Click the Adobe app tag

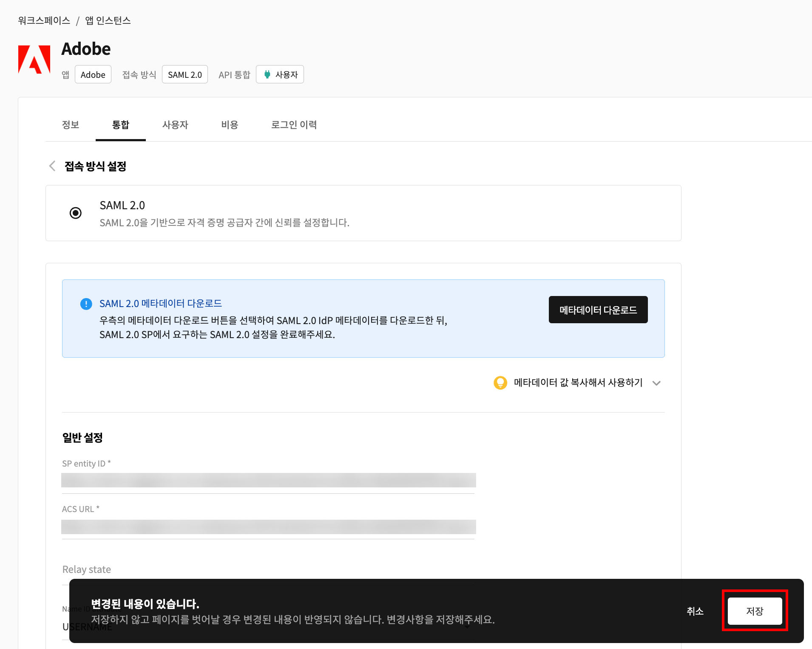tap(93, 74)
